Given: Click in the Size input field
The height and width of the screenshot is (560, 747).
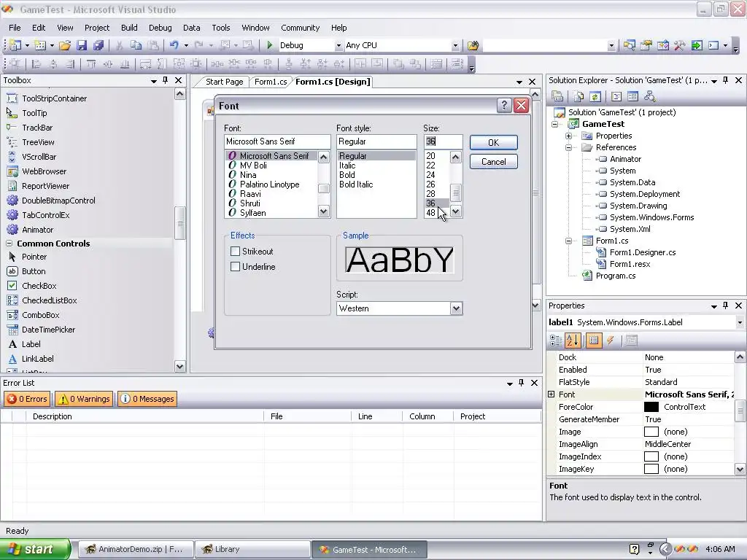Looking at the screenshot, I should [443, 141].
